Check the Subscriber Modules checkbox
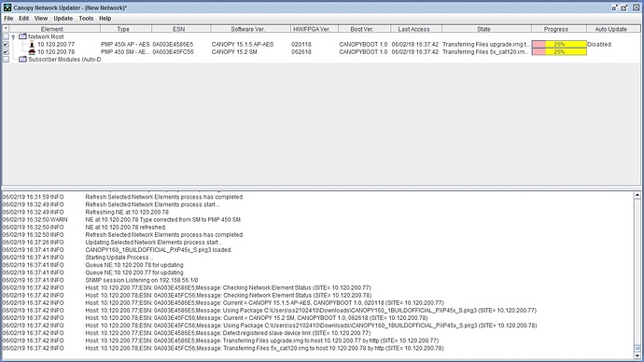The width and height of the screenshot is (644, 362). (x=6, y=60)
